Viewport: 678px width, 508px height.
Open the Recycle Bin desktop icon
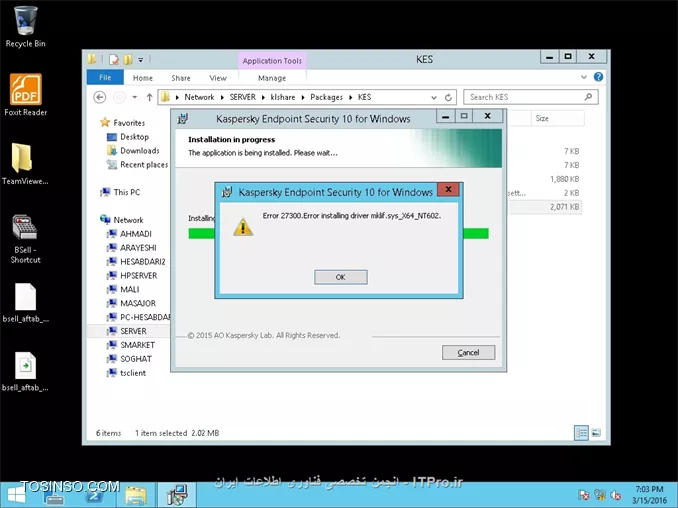pyautogui.click(x=26, y=27)
